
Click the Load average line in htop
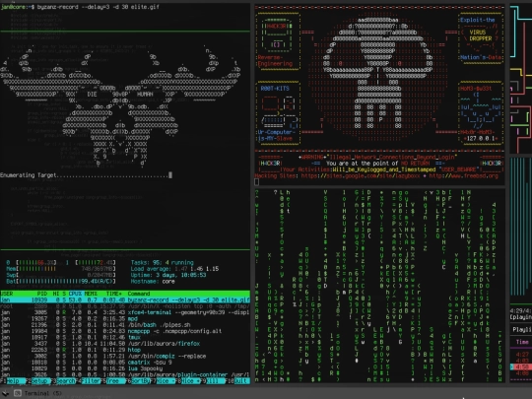[174, 269]
